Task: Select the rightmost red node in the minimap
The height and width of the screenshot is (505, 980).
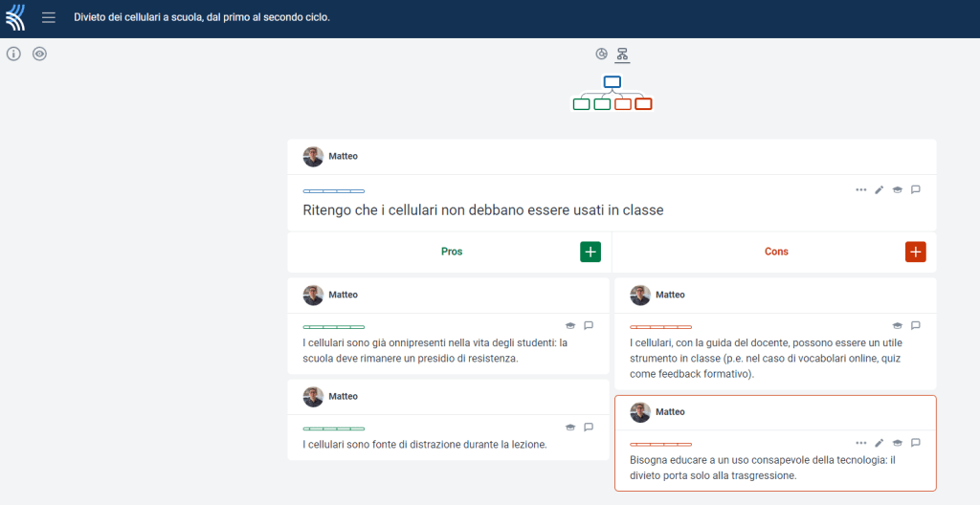Action: (643, 104)
